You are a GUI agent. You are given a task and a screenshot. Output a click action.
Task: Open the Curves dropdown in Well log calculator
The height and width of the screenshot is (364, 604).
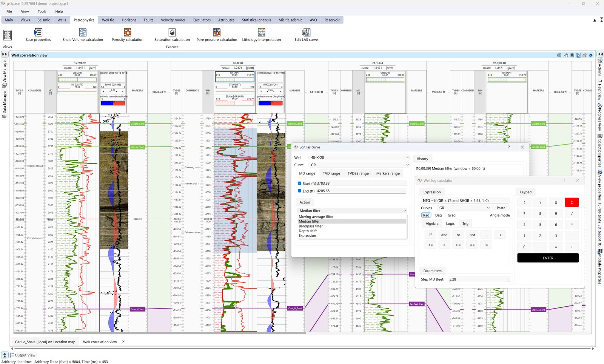pos(464,208)
